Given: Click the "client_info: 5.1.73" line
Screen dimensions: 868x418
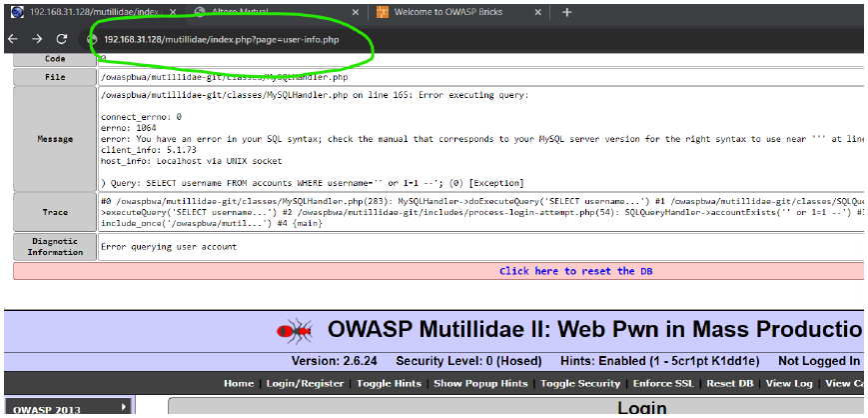Looking at the screenshot, I should click(149, 150).
